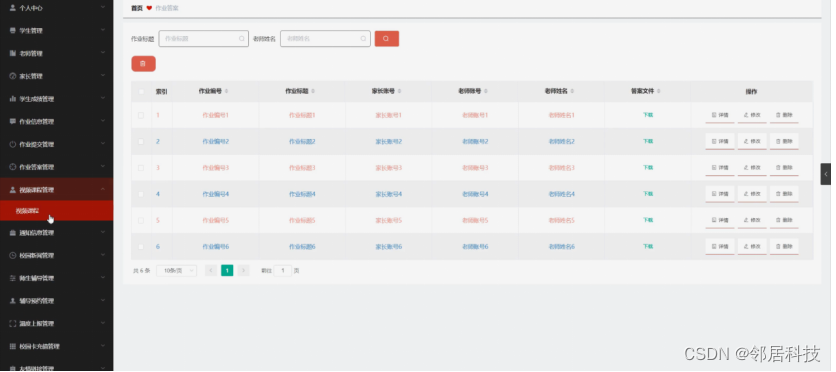Viewport: 836px width, 372px height.
Task: Expand 校园新闻管理 menu chevron
Action: [x=103, y=255]
